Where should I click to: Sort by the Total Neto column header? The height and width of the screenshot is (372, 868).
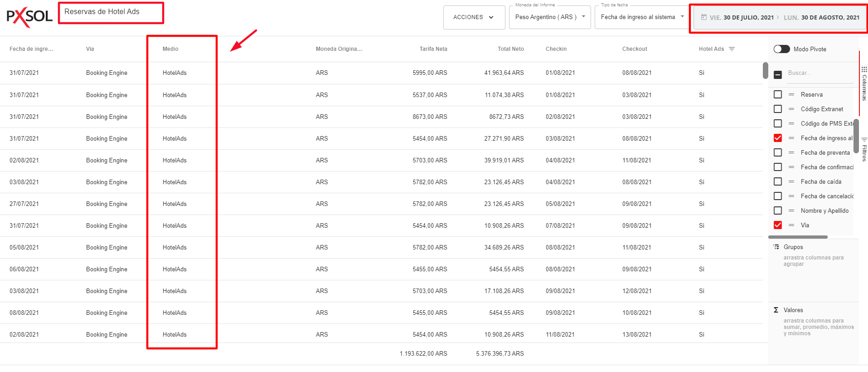click(510, 49)
